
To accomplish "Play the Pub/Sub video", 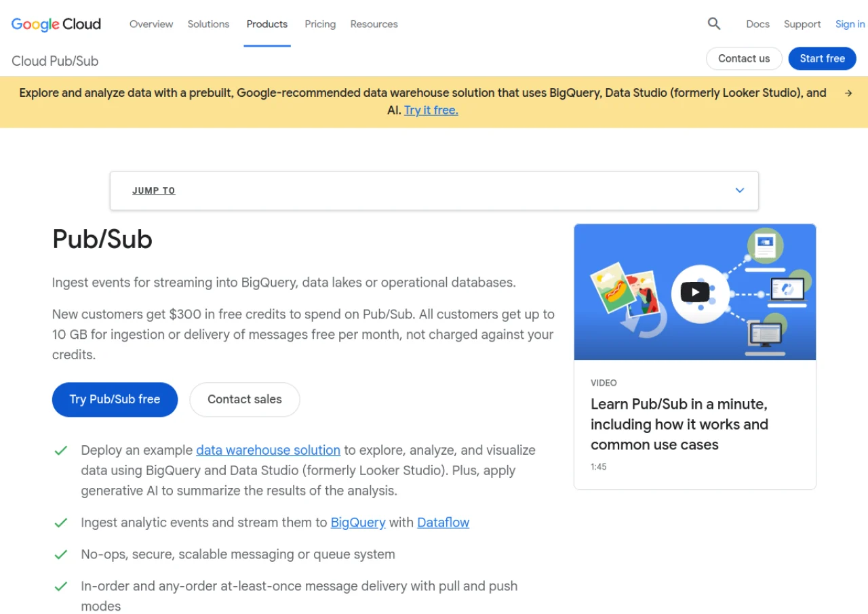I will (x=694, y=292).
